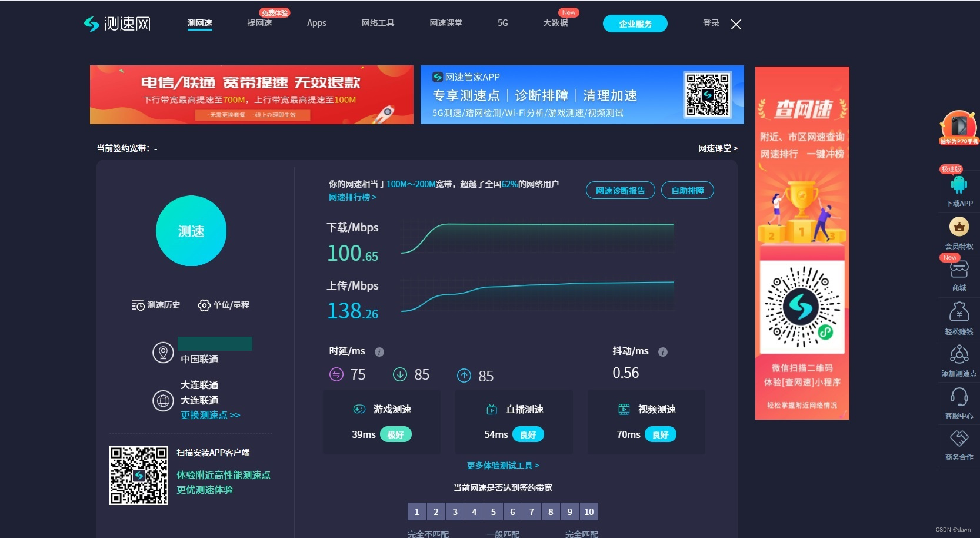The width and height of the screenshot is (980, 538).
Task: Open the 提网速 menu item
Action: (x=259, y=23)
